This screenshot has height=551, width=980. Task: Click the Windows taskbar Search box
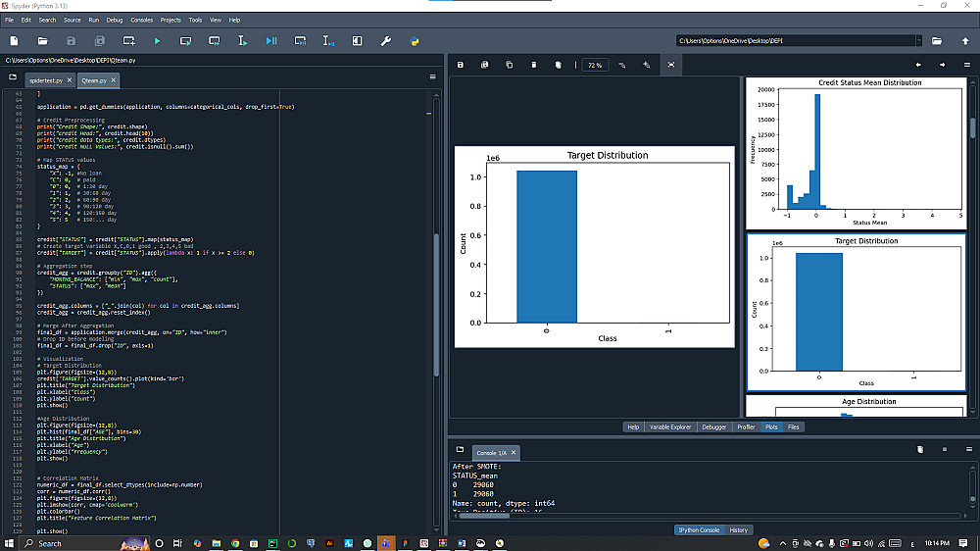(85, 543)
